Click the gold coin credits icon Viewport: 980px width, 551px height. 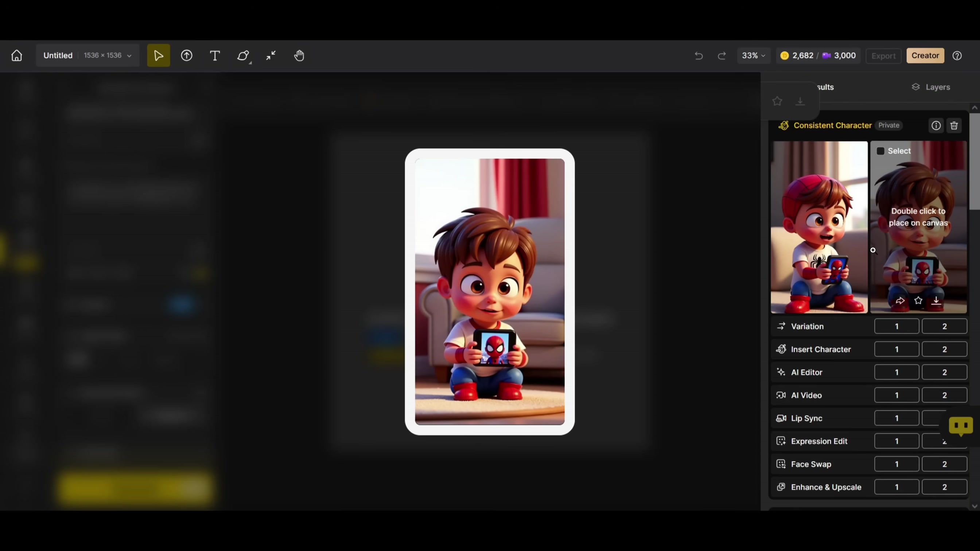[785, 55]
